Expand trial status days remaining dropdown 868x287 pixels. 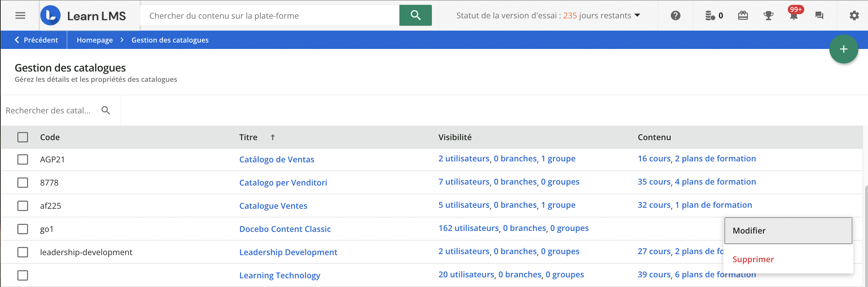(x=637, y=15)
